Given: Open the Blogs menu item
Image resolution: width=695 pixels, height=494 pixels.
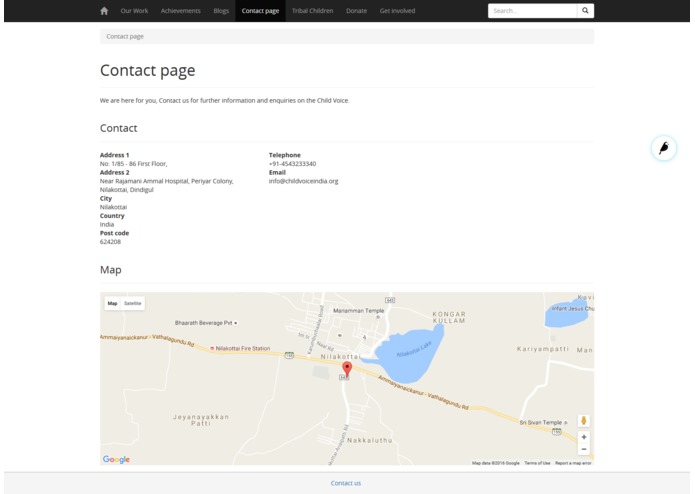Looking at the screenshot, I should pyautogui.click(x=221, y=11).
